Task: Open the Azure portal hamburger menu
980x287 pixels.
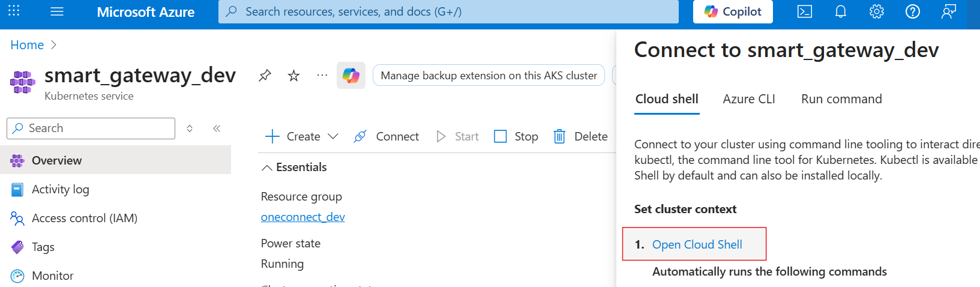Action: [57, 12]
